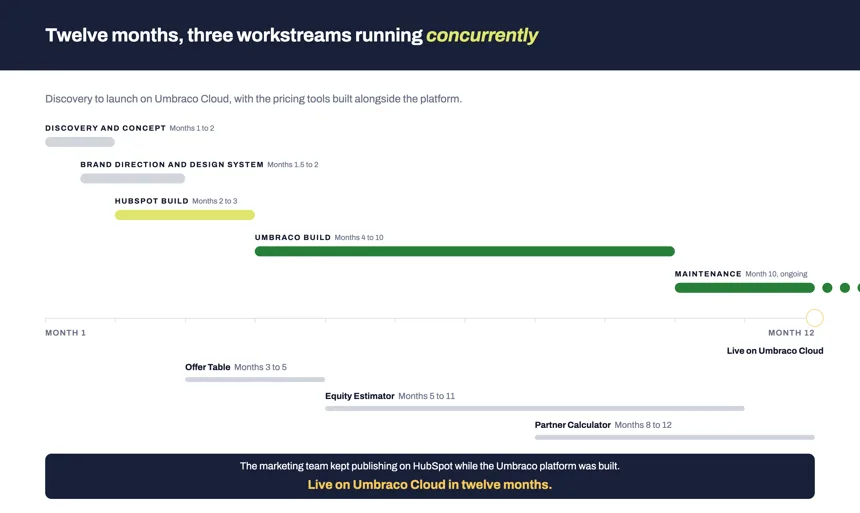860x513 pixels.
Task: Click the 'MONTH 1' axis label
Action: pos(65,333)
